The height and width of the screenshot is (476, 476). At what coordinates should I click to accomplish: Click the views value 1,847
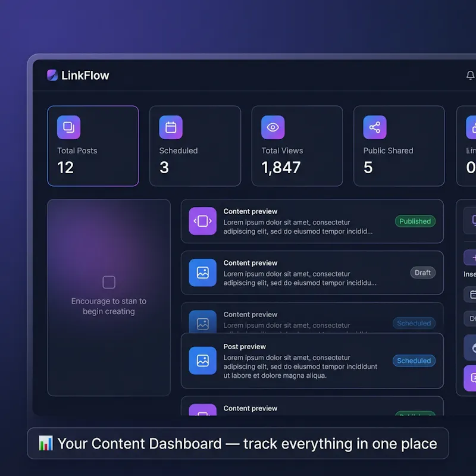281,168
